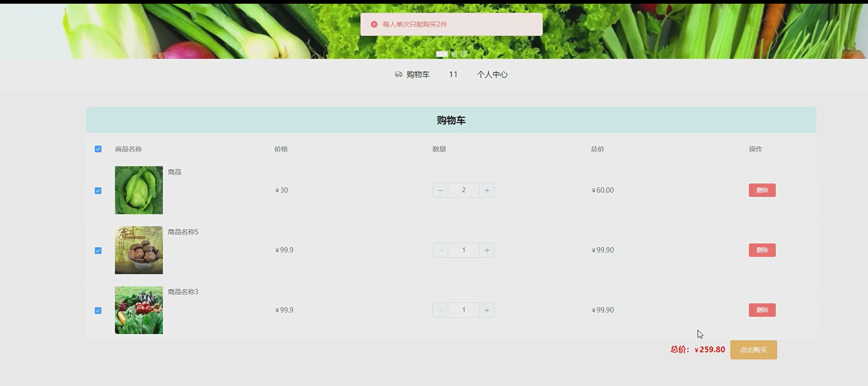
Task: Add one more 商品名称3 using plus icon
Action: pos(487,310)
